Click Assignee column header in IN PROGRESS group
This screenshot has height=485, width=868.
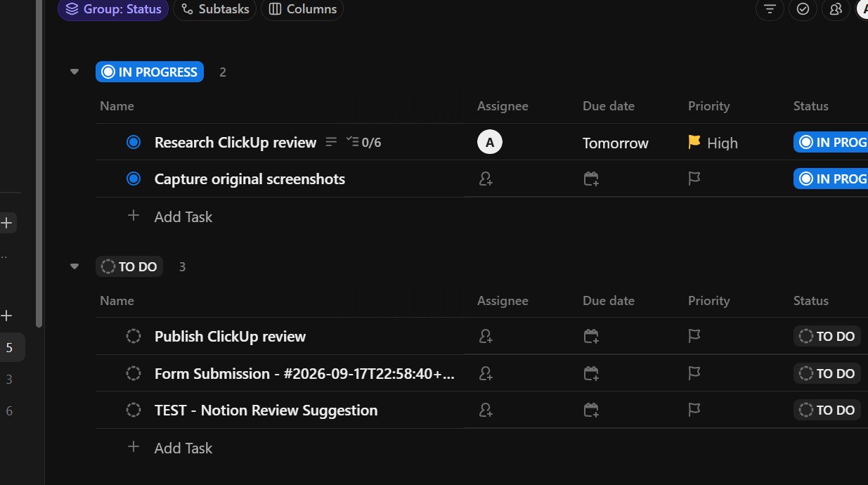pos(503,106)
